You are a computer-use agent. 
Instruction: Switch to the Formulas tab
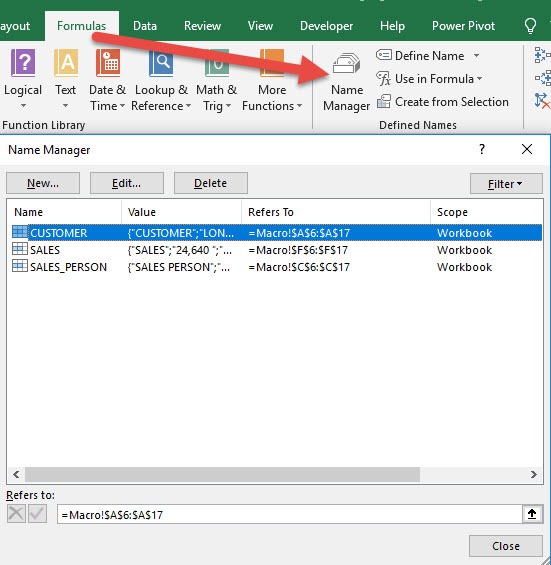click(x=81, y=26)
